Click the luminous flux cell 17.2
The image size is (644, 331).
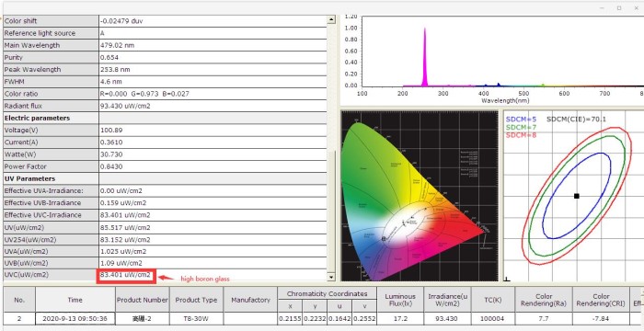click(400, 319)
